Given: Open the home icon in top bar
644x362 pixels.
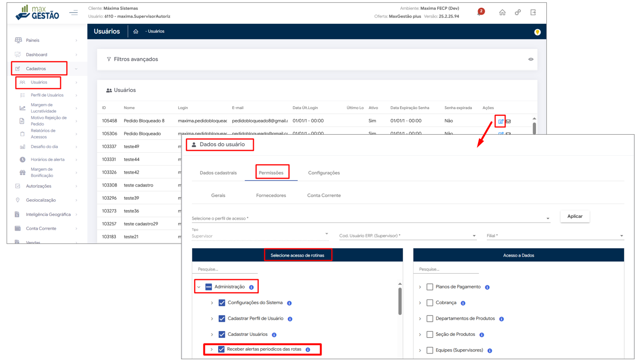Looking at the screenshot, I should [x=502, y=12].
